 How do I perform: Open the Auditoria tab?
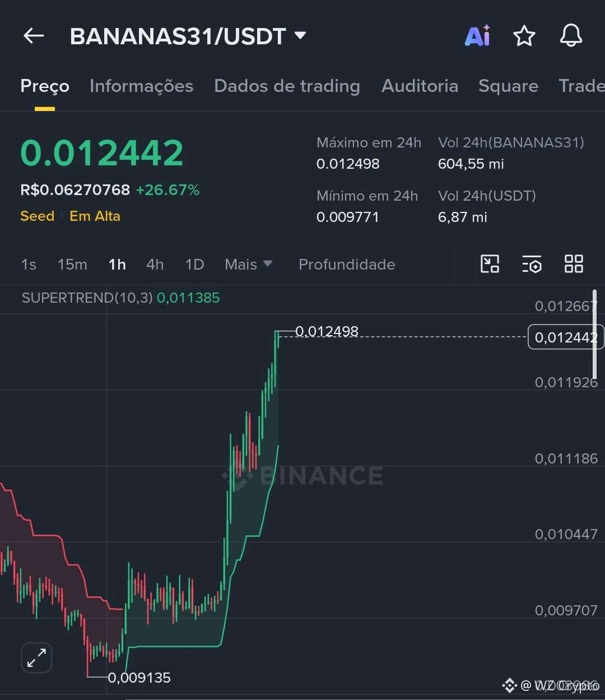pyautogui.click(x=420, y=86)
